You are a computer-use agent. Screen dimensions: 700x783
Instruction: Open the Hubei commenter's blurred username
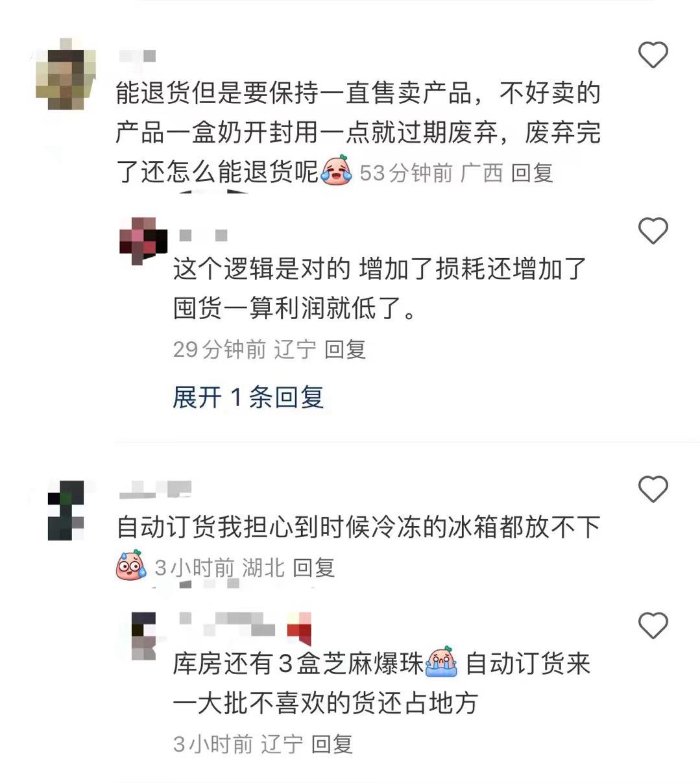point(156,489)
